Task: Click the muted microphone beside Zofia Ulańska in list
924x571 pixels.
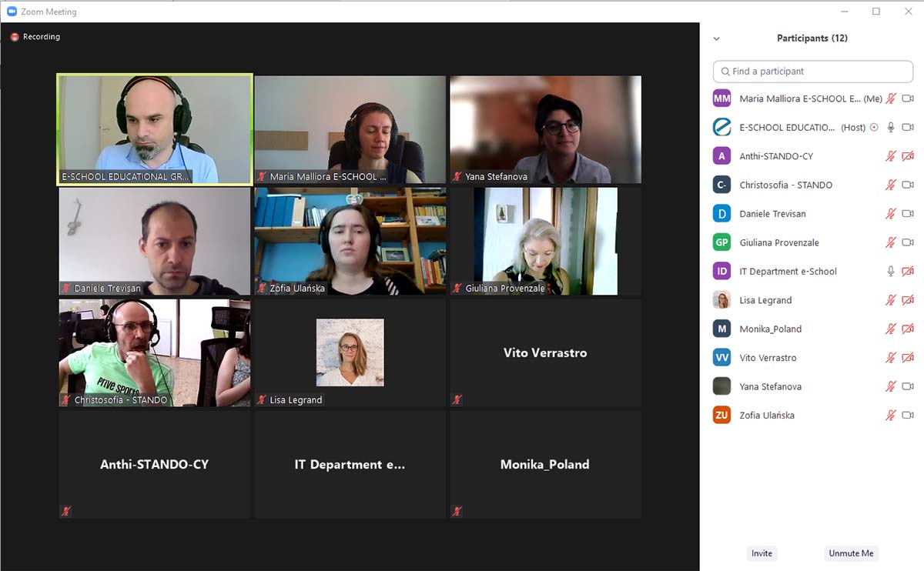Action: 891,416
